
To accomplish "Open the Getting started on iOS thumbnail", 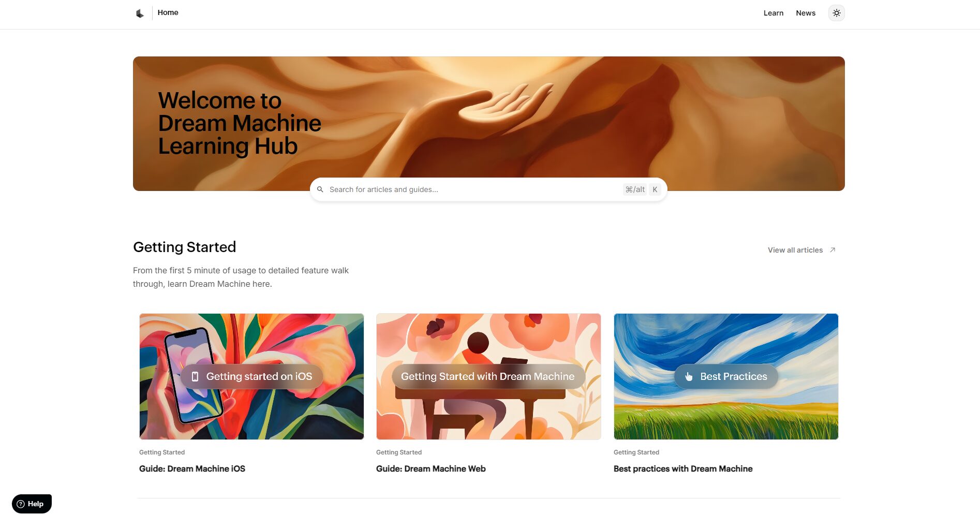I will pos(251,376).
